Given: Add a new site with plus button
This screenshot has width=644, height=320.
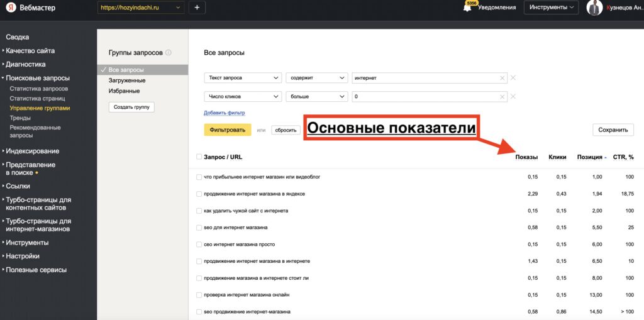Looking at the screenshot, I should (x=197, y=8).
